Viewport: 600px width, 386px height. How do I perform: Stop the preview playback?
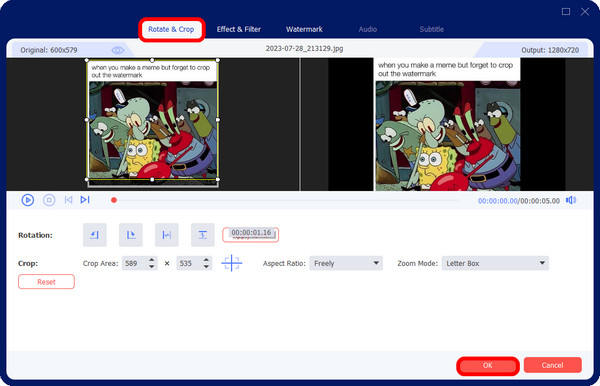49,200
